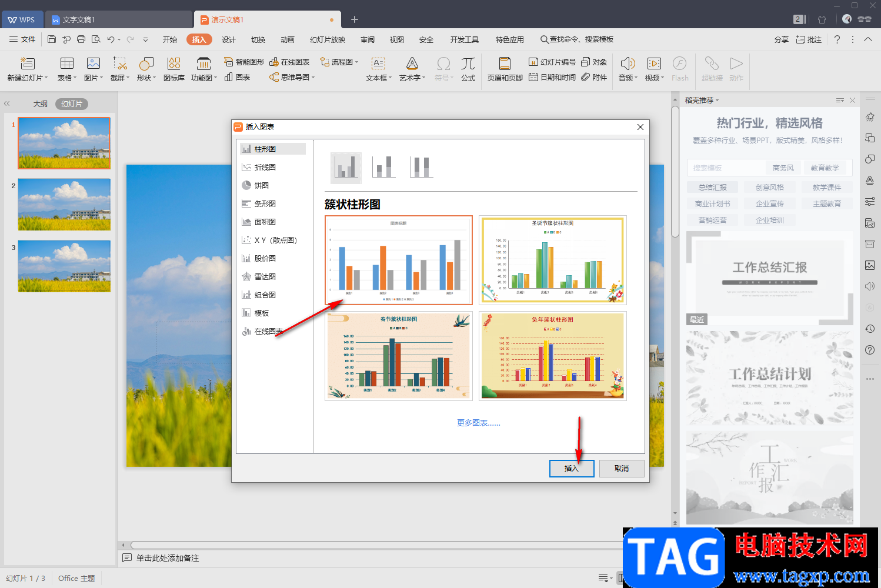Viewport: 881px width, 588px height.
Task: Click the 在线图表 ribbon button
Action: 289,62
